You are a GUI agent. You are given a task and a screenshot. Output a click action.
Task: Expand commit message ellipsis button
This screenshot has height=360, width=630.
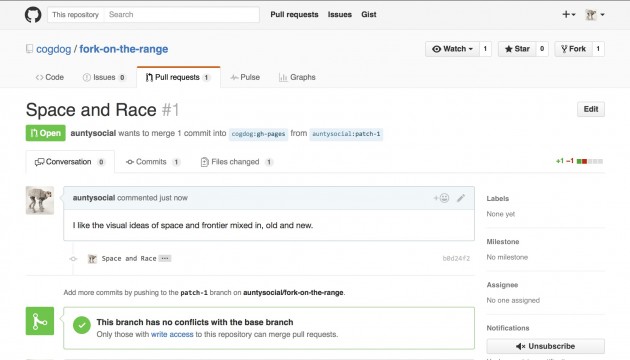point(165,258)
